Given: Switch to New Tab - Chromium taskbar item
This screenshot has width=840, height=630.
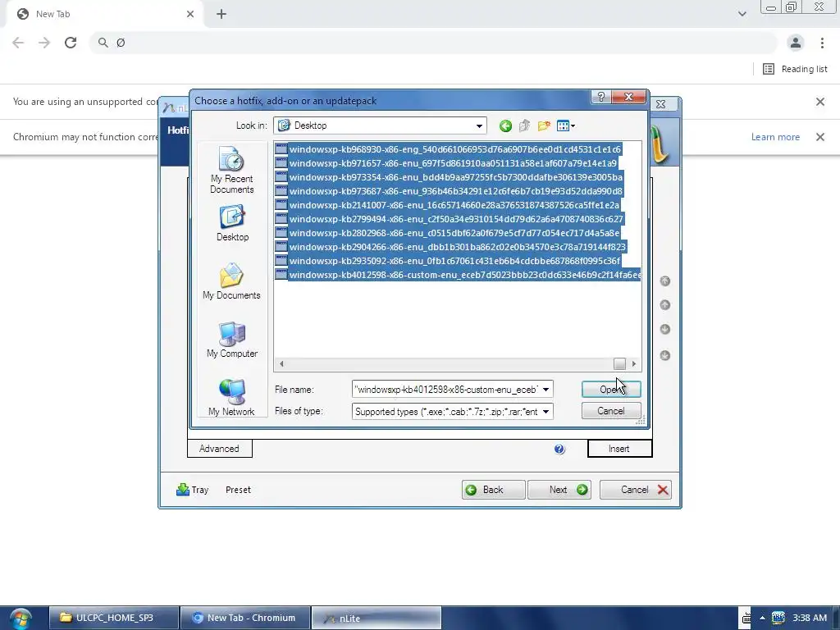Looking at the screenshot, I should pos(245,618).
